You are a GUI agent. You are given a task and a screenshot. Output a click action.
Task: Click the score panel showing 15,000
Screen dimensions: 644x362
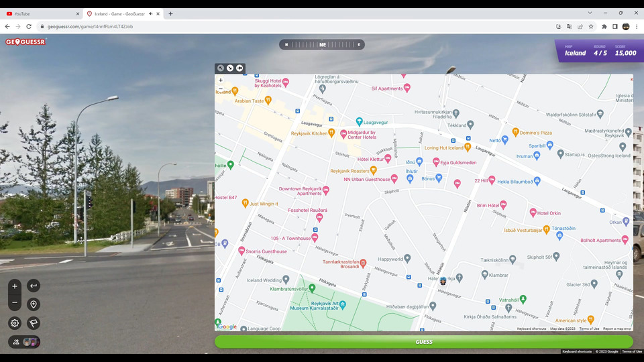(625, 50)
